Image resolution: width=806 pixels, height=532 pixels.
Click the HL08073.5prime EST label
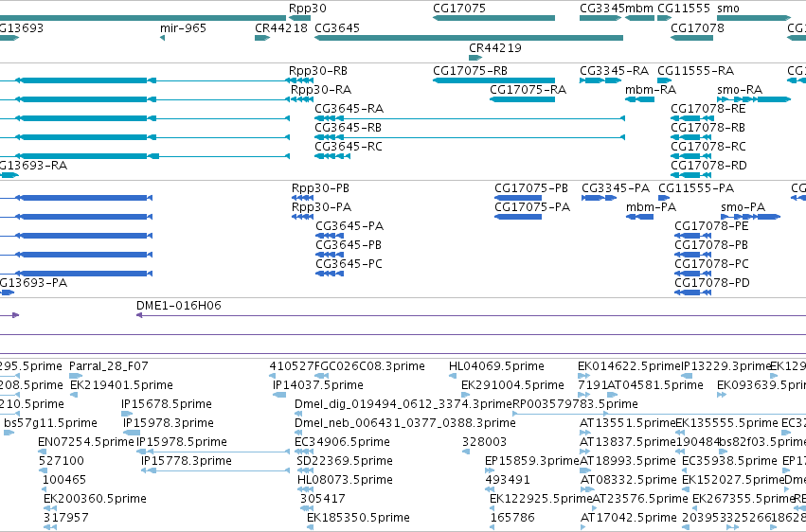click(345, 481)
